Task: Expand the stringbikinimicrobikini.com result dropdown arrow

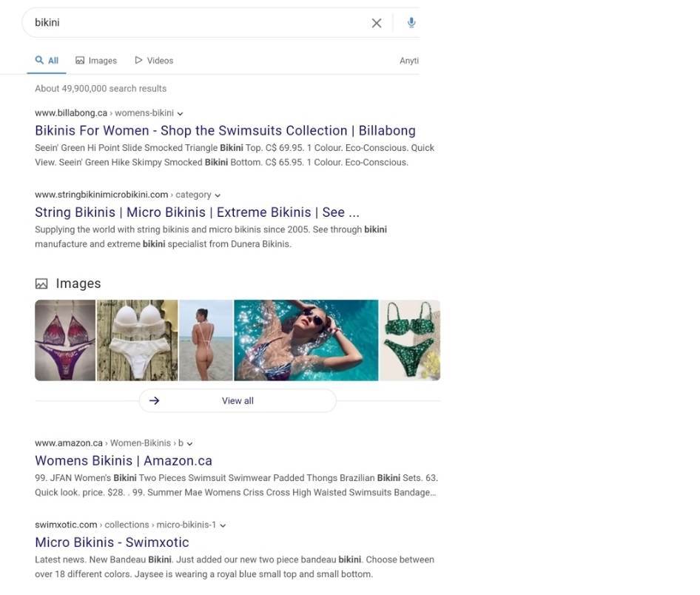Action: click(x=218, y=195)
